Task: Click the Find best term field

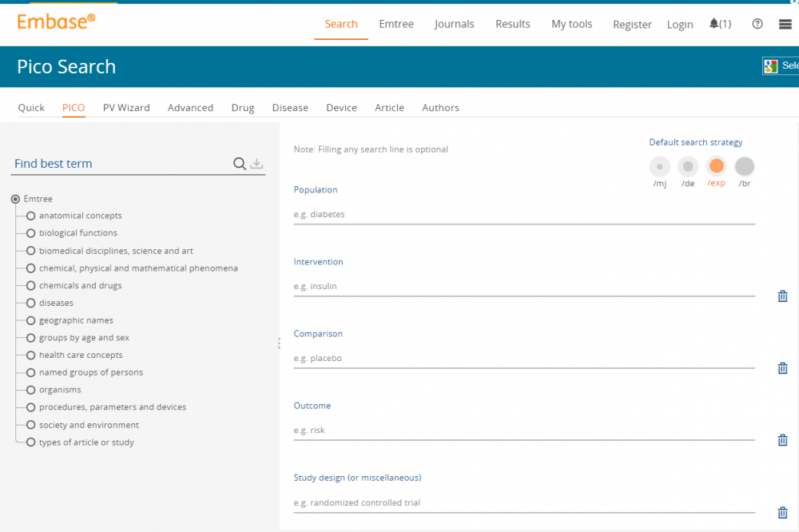Action: coord(121,164)
